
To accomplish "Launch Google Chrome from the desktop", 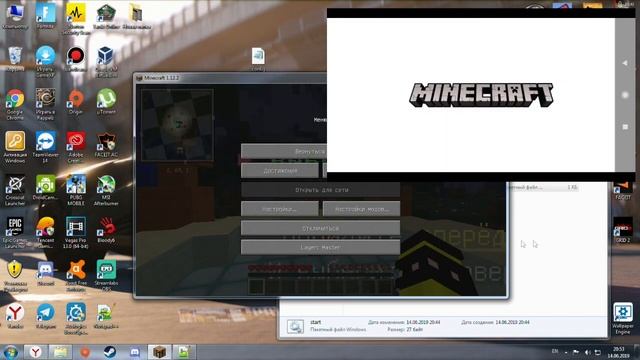I will pos(15,103).
